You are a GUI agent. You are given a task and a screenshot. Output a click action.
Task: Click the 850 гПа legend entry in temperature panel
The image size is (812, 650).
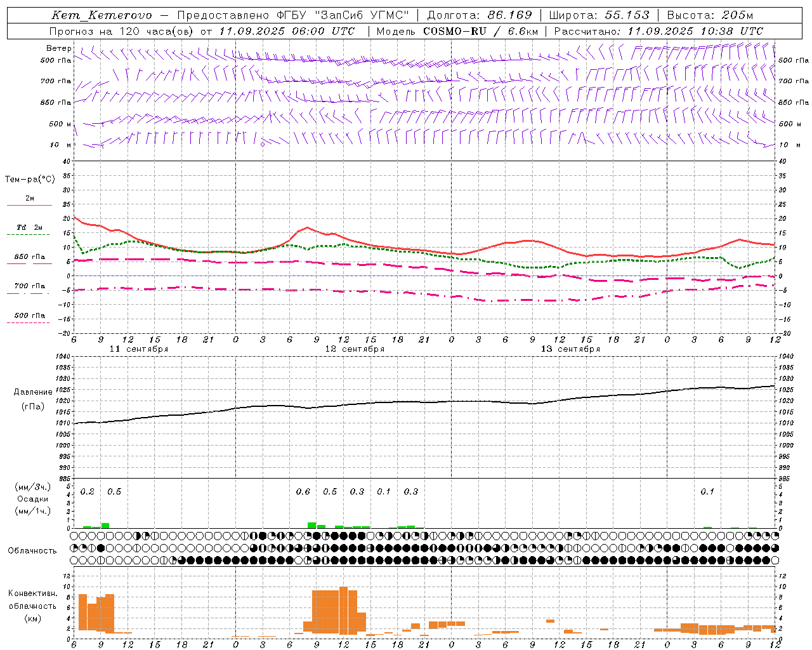point(30,257)
